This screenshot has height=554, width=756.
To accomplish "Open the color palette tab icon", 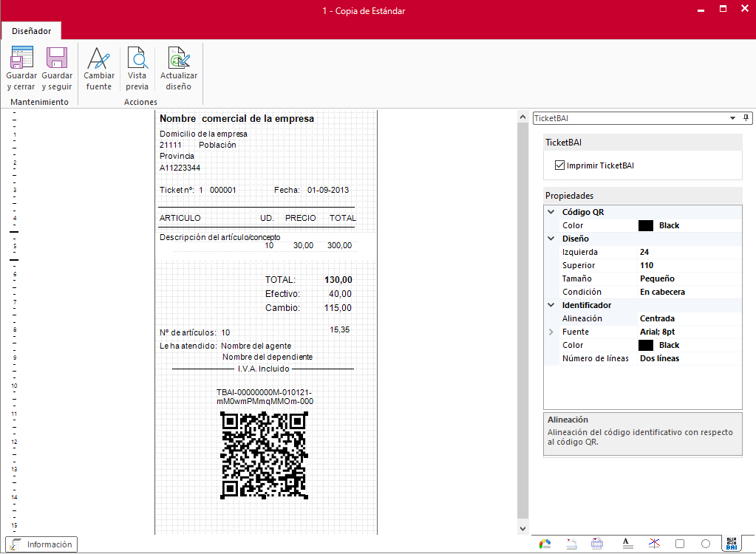I will (x=545, y=544).
